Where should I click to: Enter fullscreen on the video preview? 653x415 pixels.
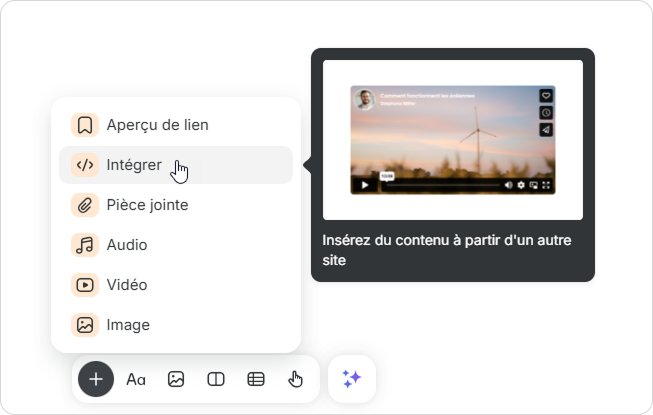[546, 185]
